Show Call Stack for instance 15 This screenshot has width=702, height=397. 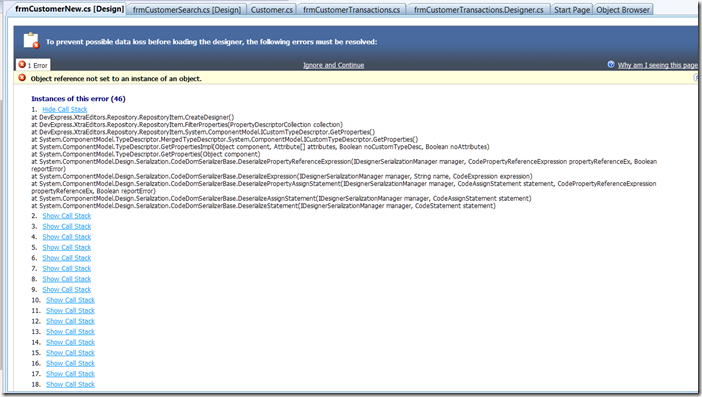(x=70, y=353)
